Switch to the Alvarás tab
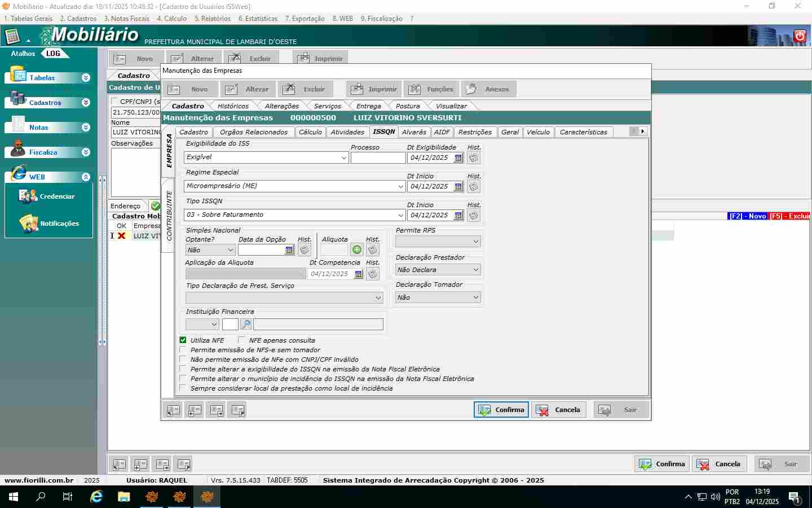 click(x=414, y=132)
